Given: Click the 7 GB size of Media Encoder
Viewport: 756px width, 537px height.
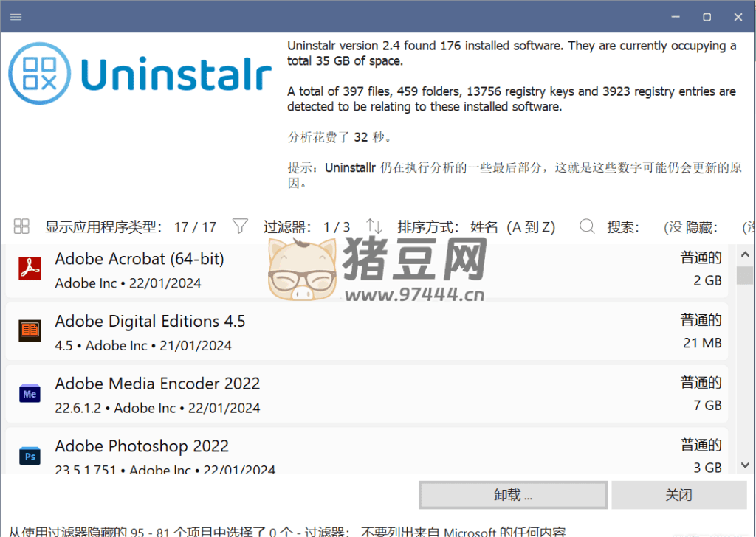Looking at the screenshot, I should (707, 406).
